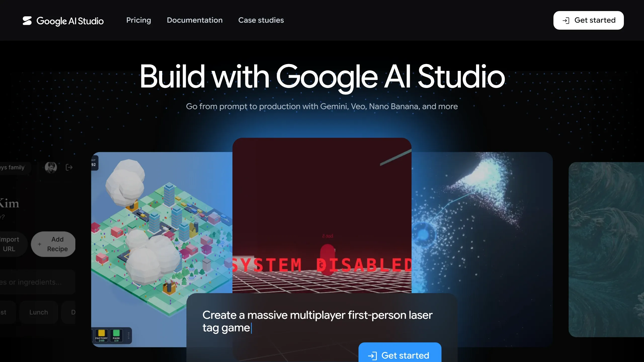644x362 pixels.
Task: Select the Park build tile icon
Action: pos(116,335)
